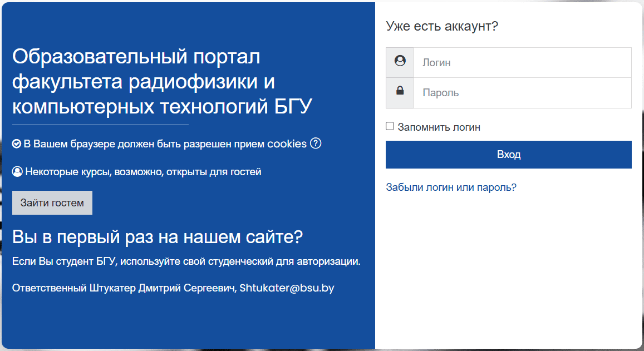Focus the Пароль input field

pyautogui.click(x=523, y=93)
